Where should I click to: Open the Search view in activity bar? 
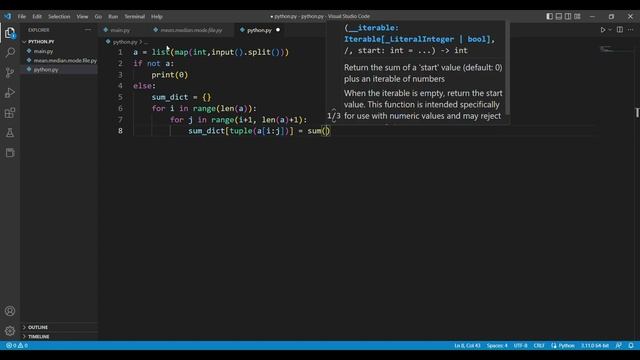pyautogui.click(x=10, y=52)
